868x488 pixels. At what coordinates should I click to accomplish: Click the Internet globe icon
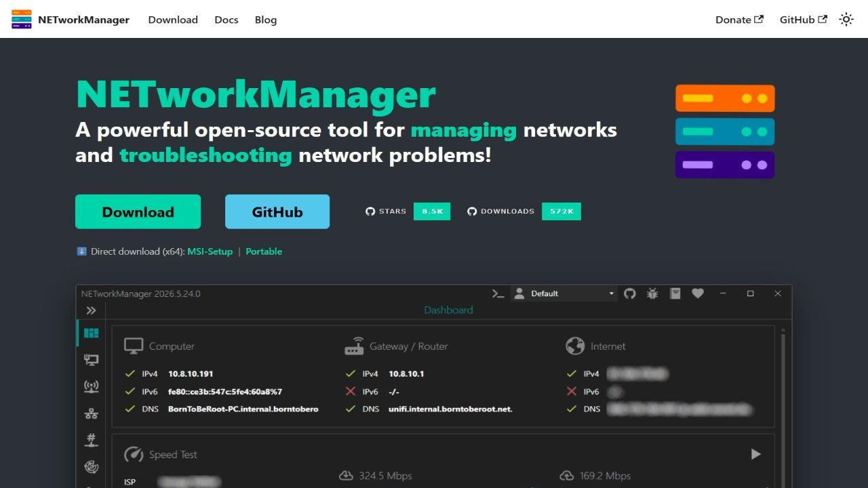click(x=575, y=346)
